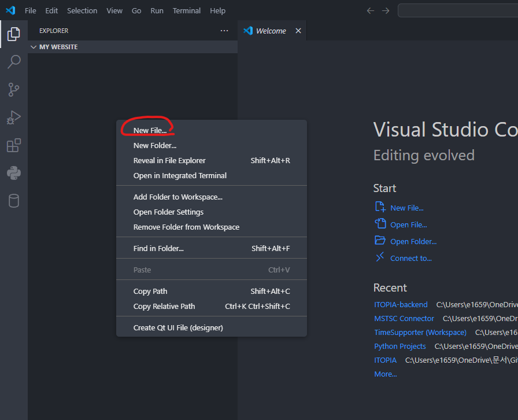Choose Find in Folder... option
Viewport: 518px width, 420px height.
(212, 248)
